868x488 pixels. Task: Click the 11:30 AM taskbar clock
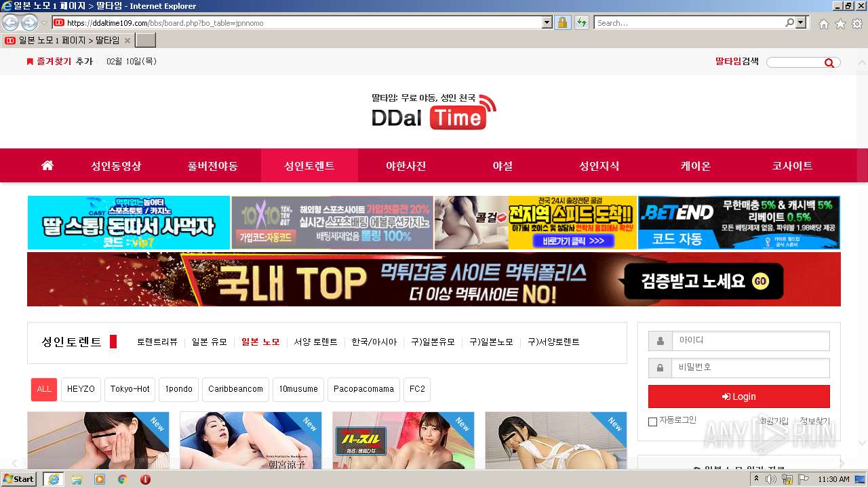pyautogui.click(x=833, y=479)
